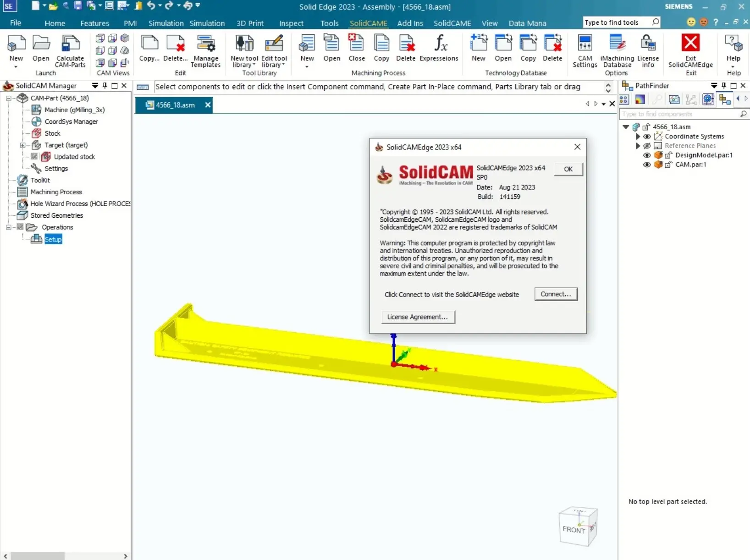Click the Connect... button
The image size is (750, 560).
(x=556, y=294)
